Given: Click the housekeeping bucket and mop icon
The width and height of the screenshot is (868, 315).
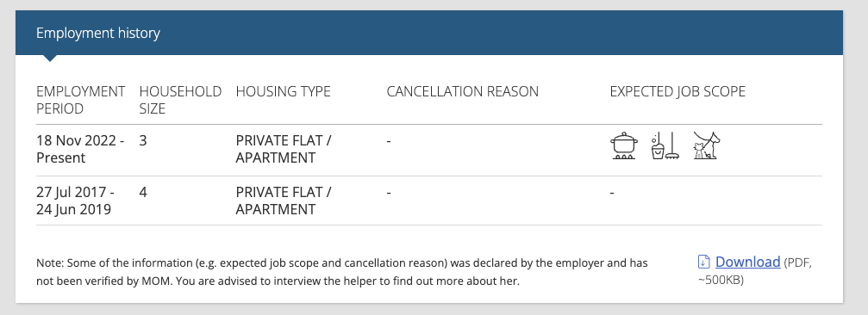Looking at the screenshot, I should (x=665, y=146).
